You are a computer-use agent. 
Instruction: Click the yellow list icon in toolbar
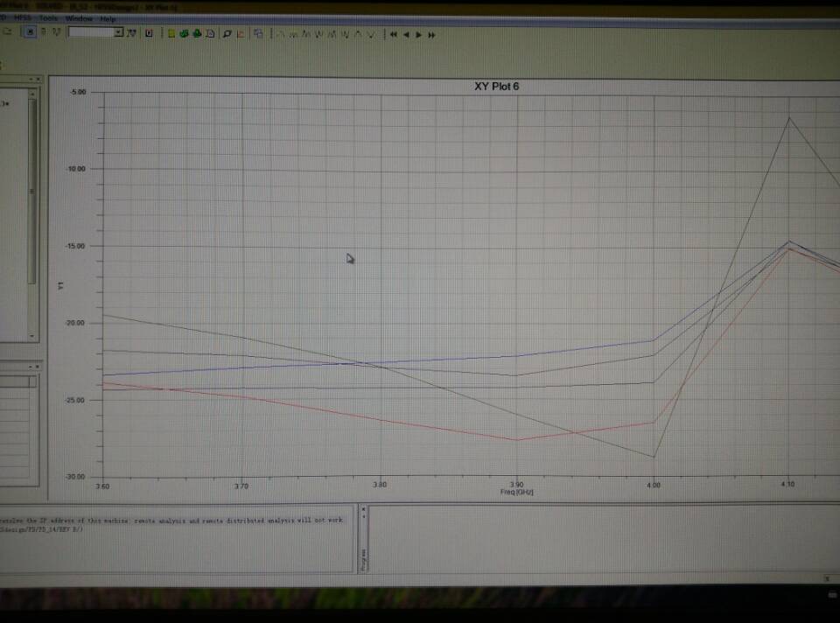coord(171,33)
